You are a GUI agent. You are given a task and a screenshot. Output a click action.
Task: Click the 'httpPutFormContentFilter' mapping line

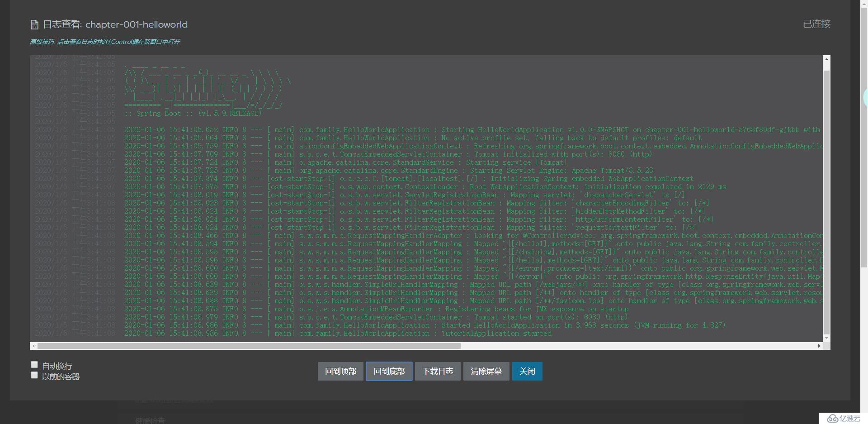coord(419,219)
